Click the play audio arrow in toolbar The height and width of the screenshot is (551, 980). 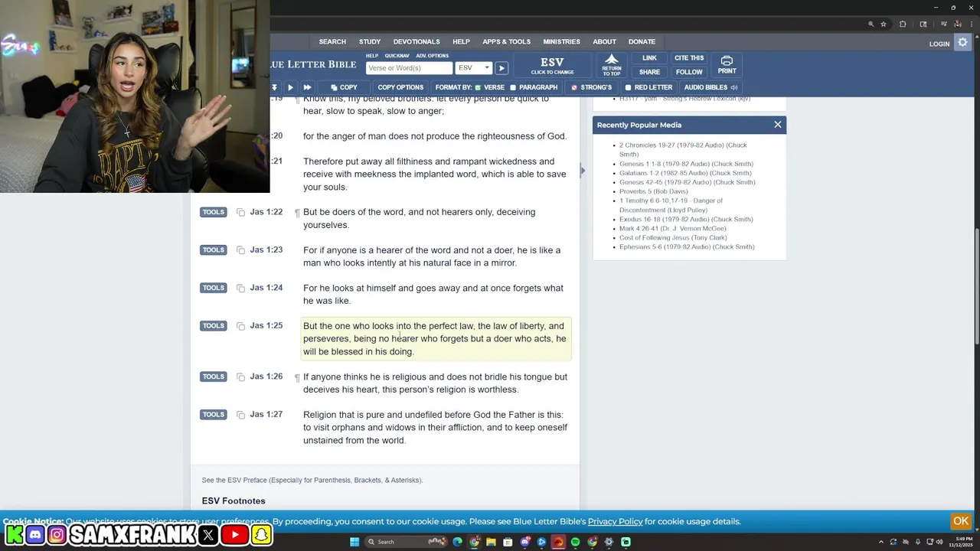click(290, 87)
